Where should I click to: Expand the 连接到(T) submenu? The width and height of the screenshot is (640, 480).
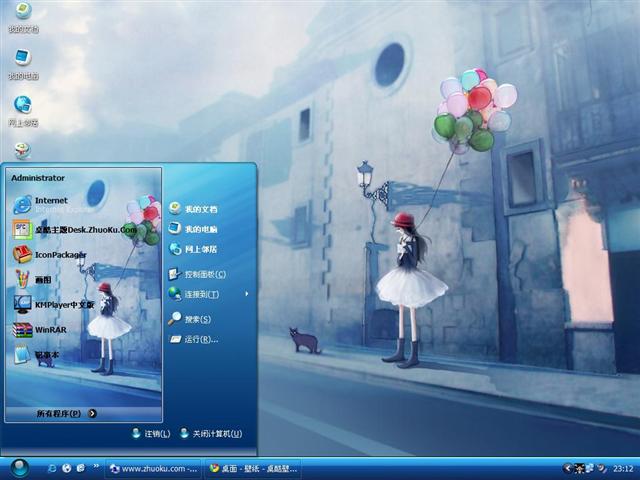pyautogui.click(x=207, y=294)
